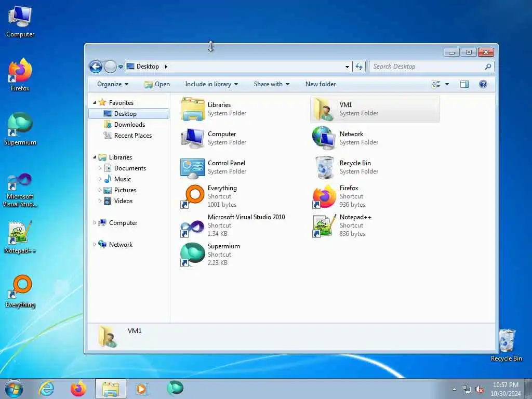Click the network tray icon
Screen dimensions: 532x399
click(x=467, y=390)
